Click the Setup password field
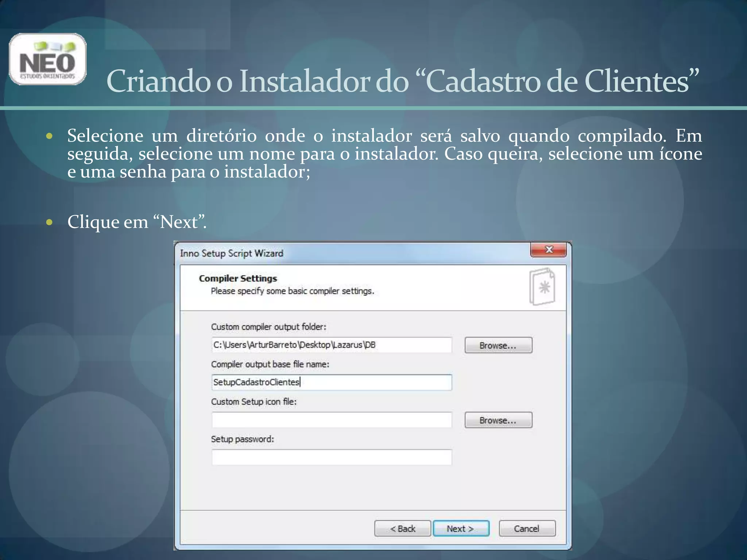Image resolution: width=747 pixels, height=560 pixels. [x=332, y=457]
